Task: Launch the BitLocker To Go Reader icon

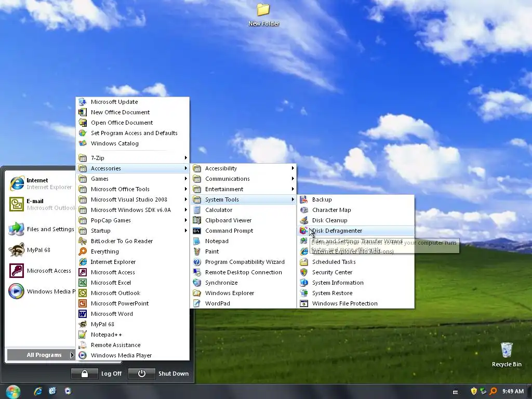Action: click(83, 241)
